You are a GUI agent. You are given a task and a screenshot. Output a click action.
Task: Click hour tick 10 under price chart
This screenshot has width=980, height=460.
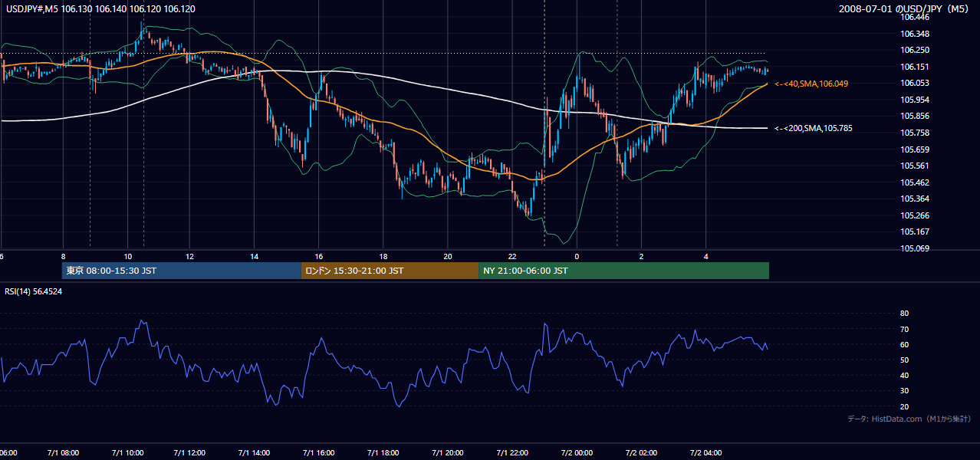pyautogui.click(x=127, y=256)
